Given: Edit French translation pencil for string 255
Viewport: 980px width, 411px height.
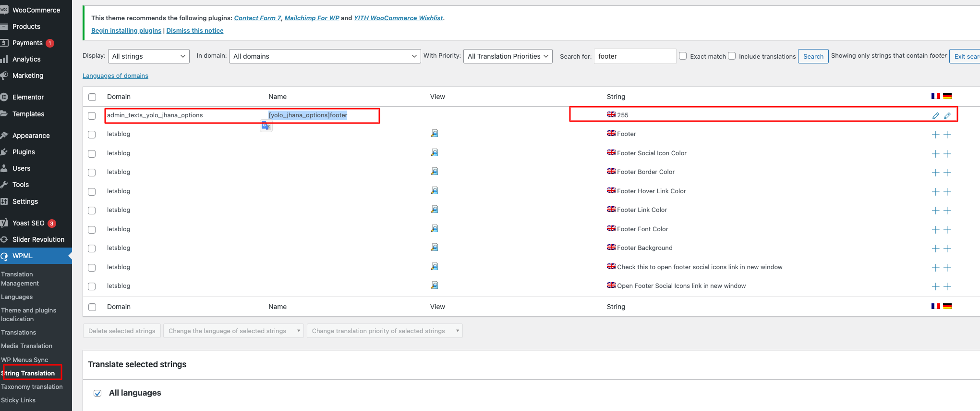Looking at the screenshot, I should 935,115.
